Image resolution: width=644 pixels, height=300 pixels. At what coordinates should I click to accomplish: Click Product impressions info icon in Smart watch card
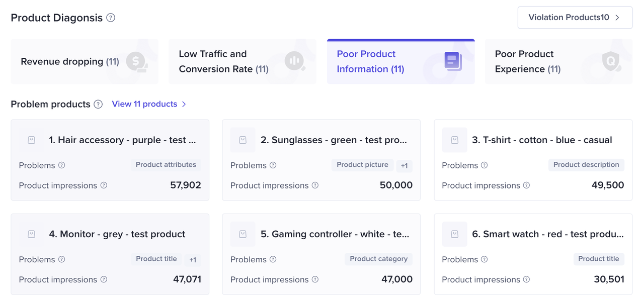526,279
